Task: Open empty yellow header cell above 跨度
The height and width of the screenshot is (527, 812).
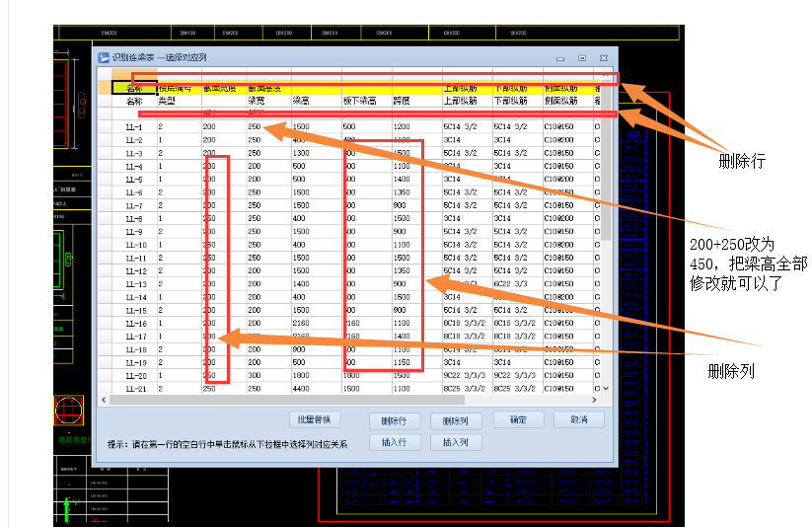Action: click(x=417, y=88)
